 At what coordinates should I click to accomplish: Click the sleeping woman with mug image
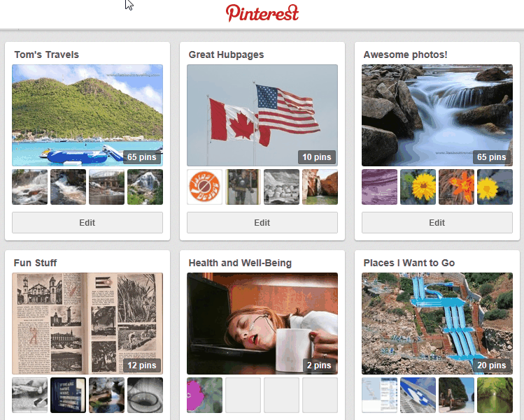(x=262, y=321)
